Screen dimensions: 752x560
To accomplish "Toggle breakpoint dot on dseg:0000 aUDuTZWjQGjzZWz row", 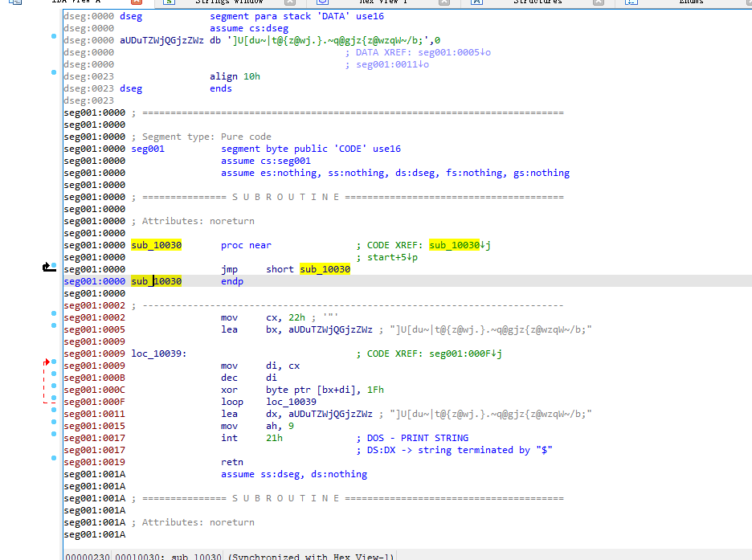I will pos(54,36).
